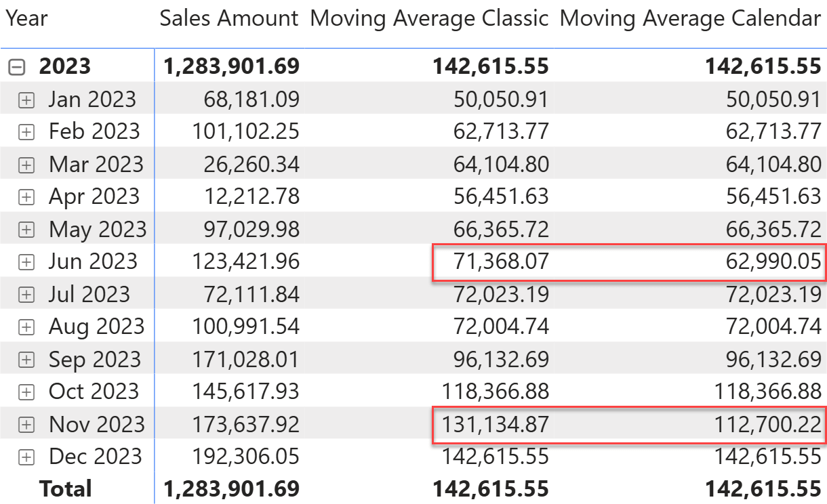Screen dimensions: 827x504
Task: Expand the Feb 2023 row
Action: pos(26,132)
